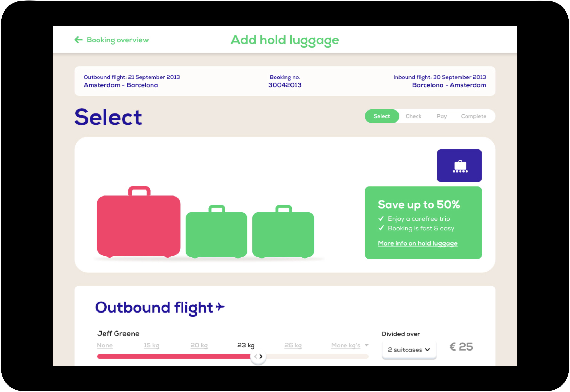
Task: Click the weight slider handle
Action: (258, 356)
